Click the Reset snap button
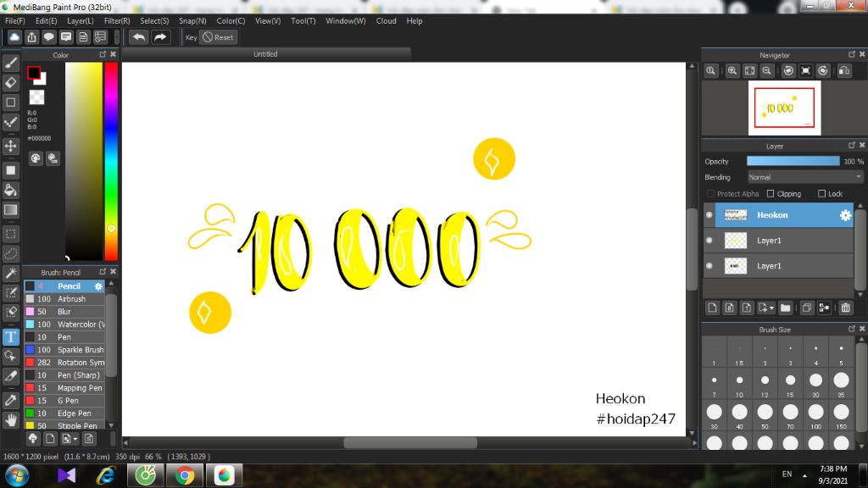This screenshot has width=868, height=488. (218, 37)
